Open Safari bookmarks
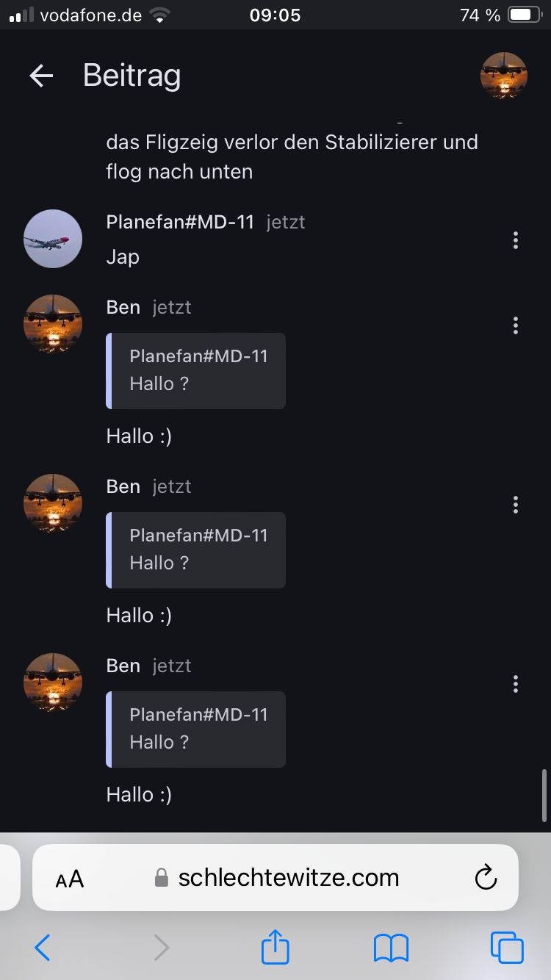The width and height of the screenshot is (551, 980). pos(391,948)
